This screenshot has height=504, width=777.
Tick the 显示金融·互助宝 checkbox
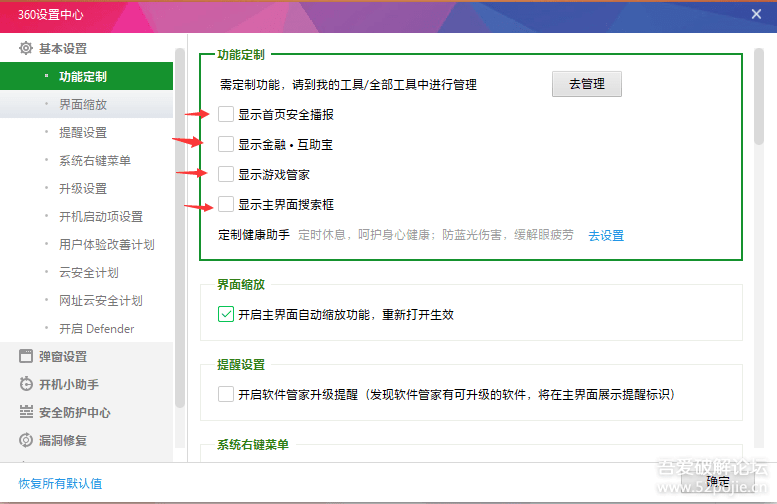pos(226,144)
